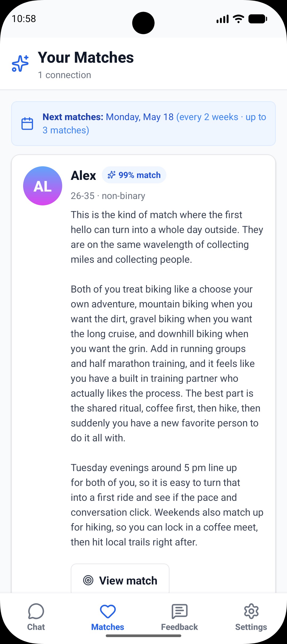The width and height of the screenshot is (287, 644).
Task: Go to the Settings tab label
Action: point(251,627)
